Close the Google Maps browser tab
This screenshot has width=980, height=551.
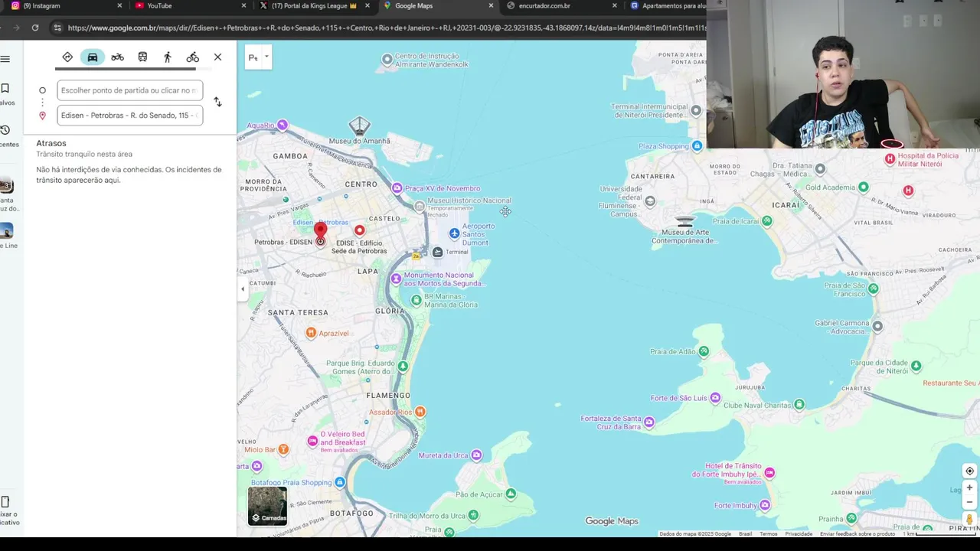[x=491, y=5]
